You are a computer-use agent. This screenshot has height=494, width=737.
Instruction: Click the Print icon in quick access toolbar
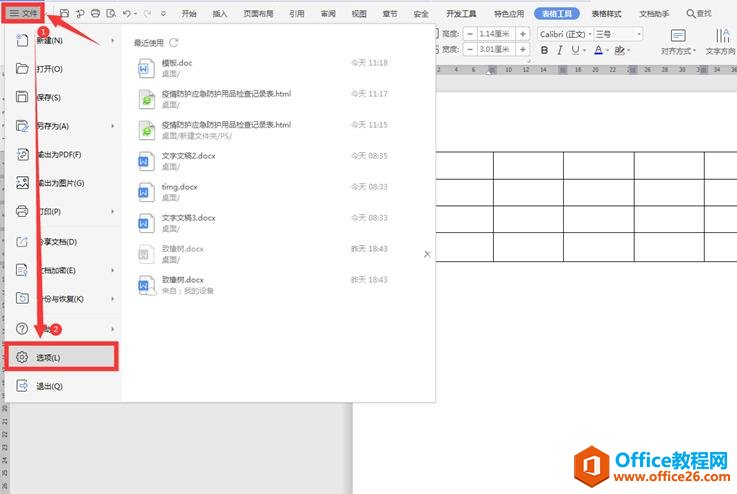pos(95,14)
